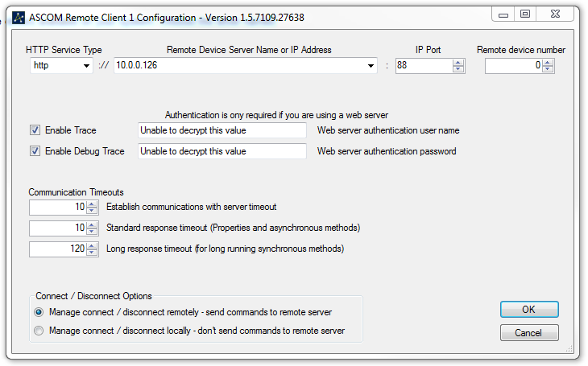
Task: Click 'Long response timeout' description text
Action: [x=225, y=249]
